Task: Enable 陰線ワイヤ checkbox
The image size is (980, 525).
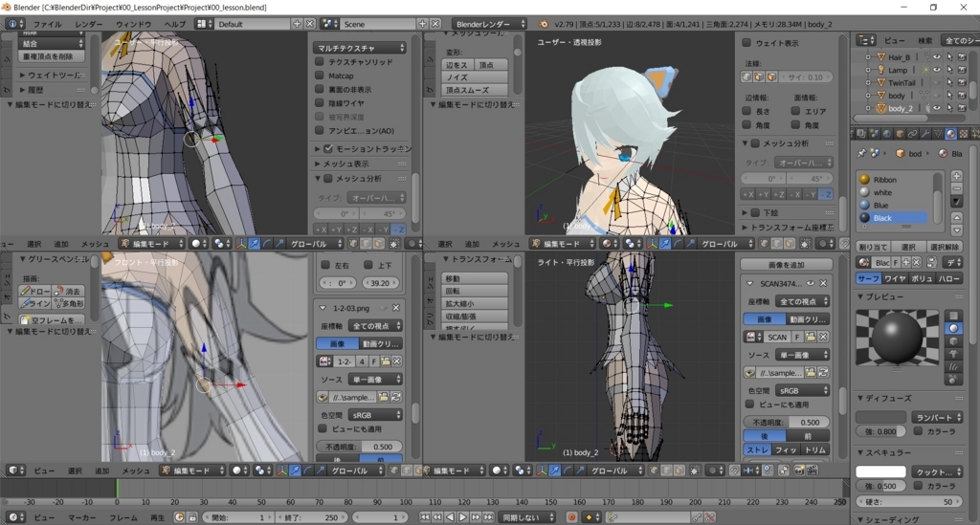Action: point(320,103)
